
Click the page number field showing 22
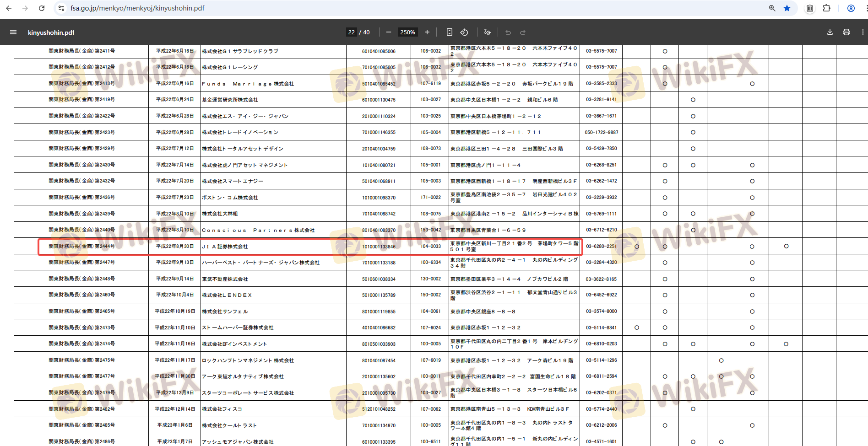pos(352,32)
